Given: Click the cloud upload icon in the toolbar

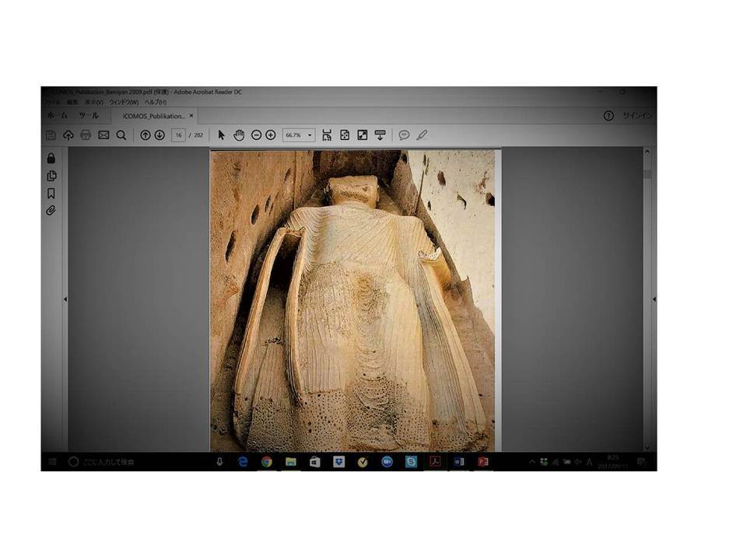Looking at the screenshot, I should coord(68,135).
